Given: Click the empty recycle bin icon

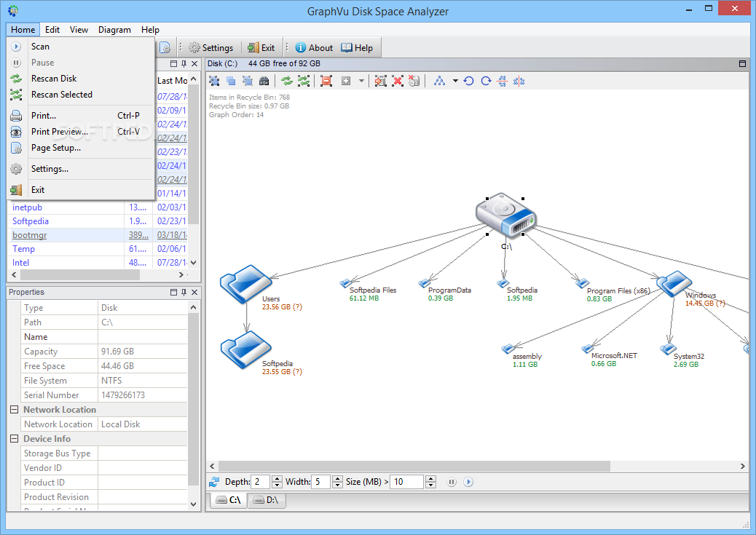Looking at the screenshot, I should [x=414, y=81].
